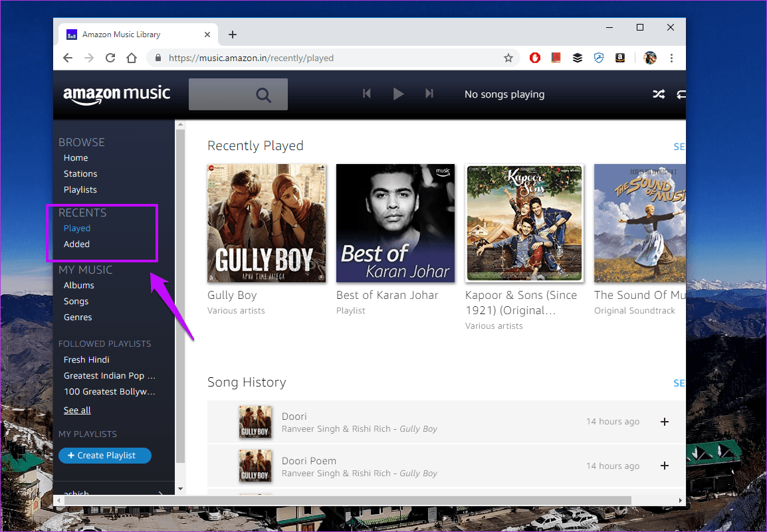
Task: Click sidebar scrollbar down arrow
Action: coord(180,489)
